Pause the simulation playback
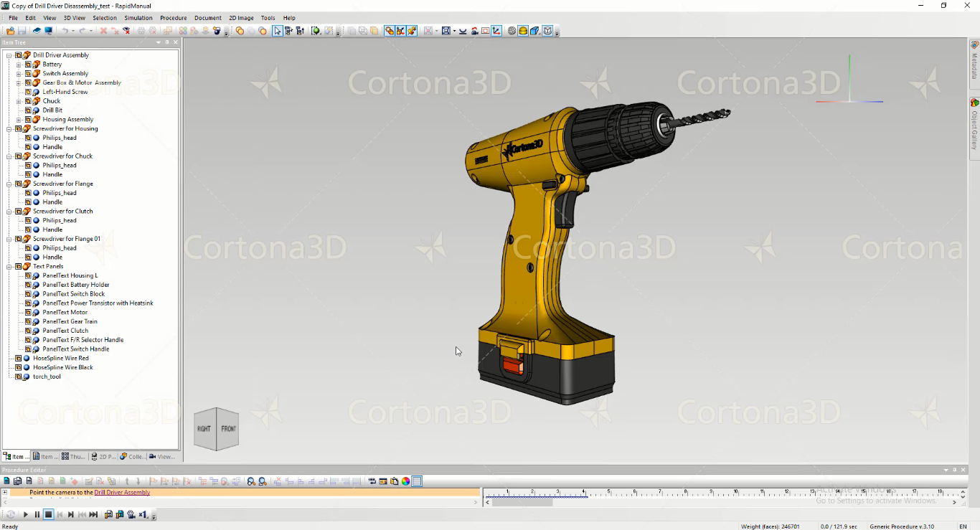The image size is (980, 530). (37, 514)
